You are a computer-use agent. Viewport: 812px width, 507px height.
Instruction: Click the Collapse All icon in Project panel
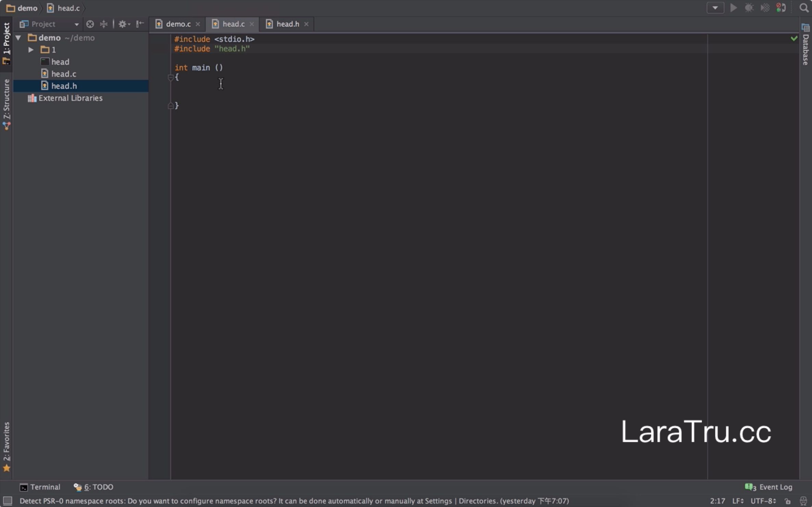point(103,24)
